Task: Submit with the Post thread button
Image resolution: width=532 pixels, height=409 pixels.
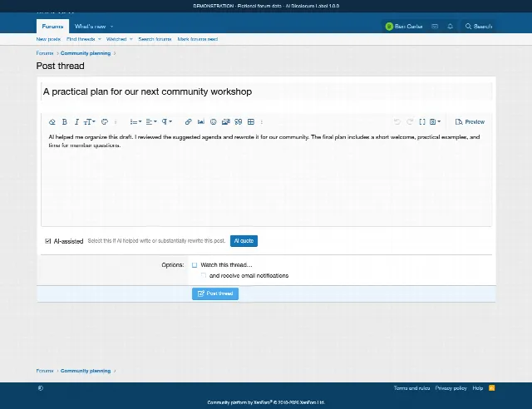Action: coord(215,293)
